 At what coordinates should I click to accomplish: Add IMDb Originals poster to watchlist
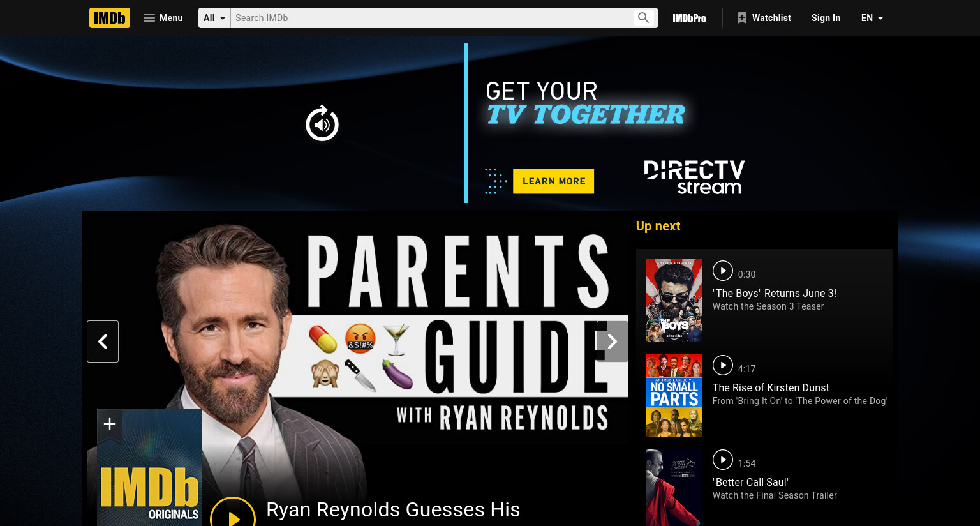tap(109, 424)
